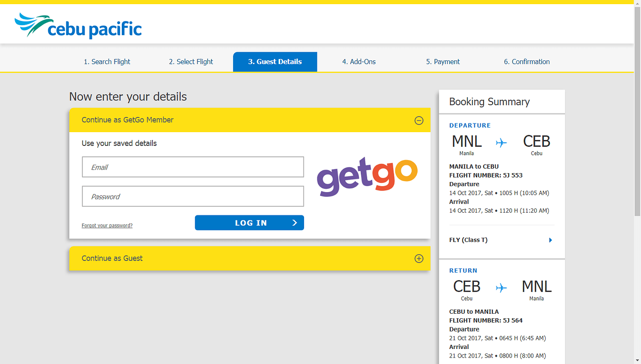The width and height of the screenshot is (641, 364).
Task: Open the 6. Confirmation step
Action: (x=527, y=62)
